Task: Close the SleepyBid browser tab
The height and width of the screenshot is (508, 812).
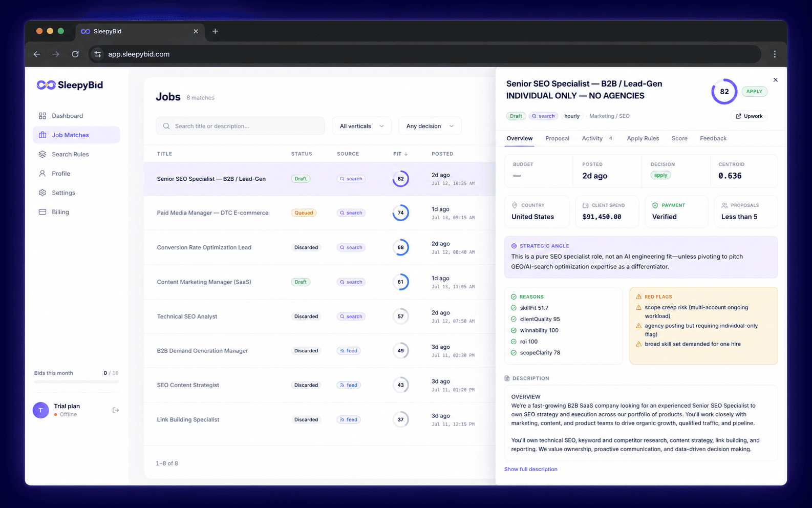Action: 196,31
